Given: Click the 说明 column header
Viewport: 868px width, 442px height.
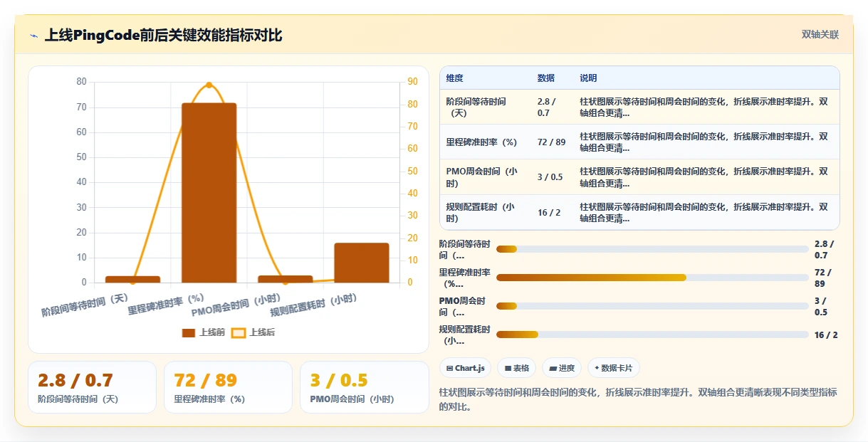Looking at the screenshot, I should click(588, 78).
